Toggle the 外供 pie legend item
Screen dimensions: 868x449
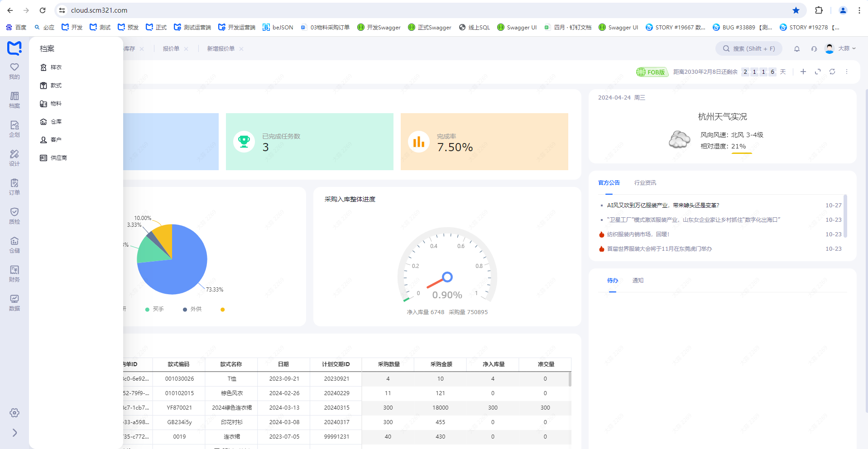(x=192, y=309)
